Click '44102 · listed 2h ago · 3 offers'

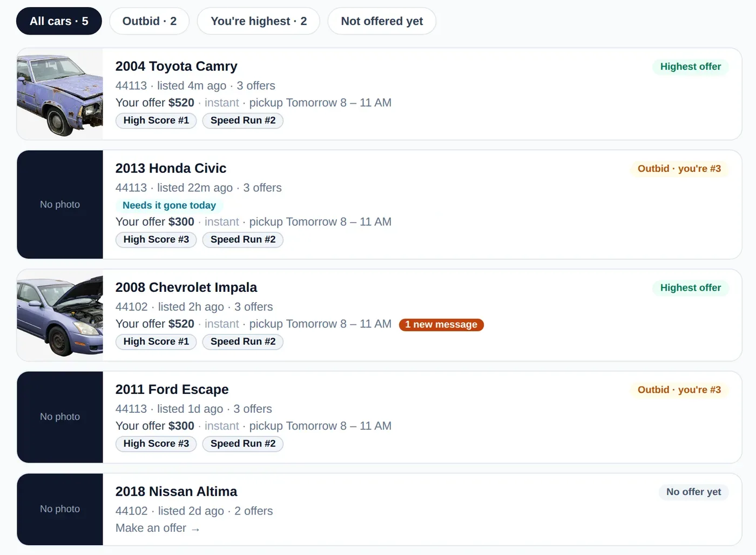pyautogui.click(x=194, y=306)
